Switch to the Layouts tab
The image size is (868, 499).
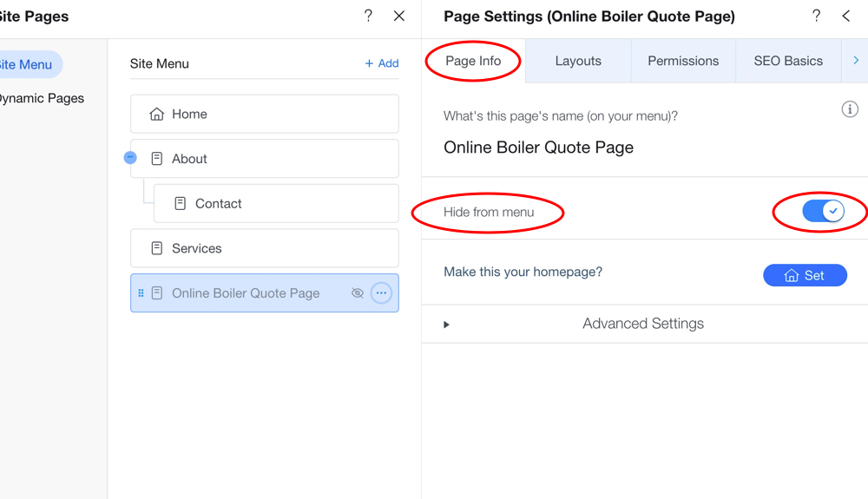point(578,61)
